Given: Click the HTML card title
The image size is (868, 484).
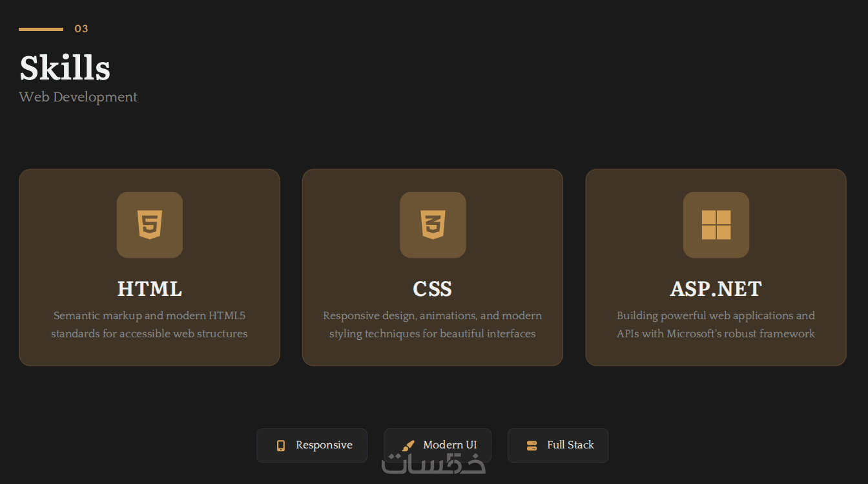Looking at the screenshot, I should coord(149,289).
